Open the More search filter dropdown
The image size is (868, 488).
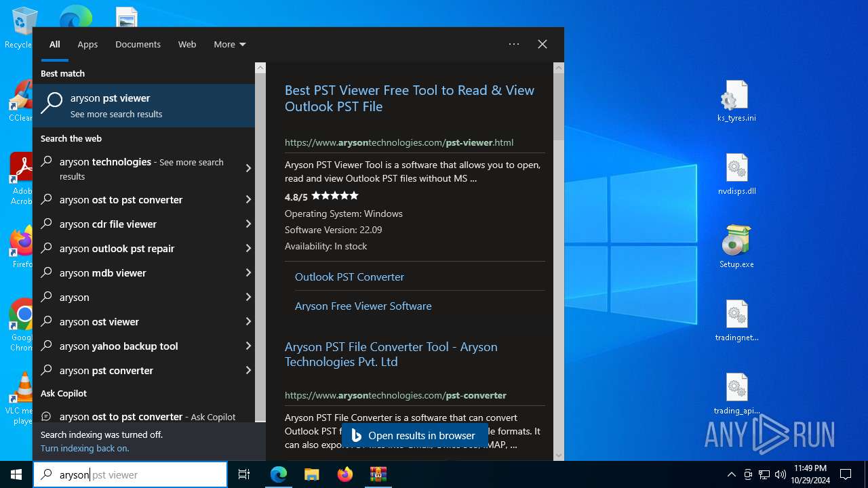click(229, 44)
